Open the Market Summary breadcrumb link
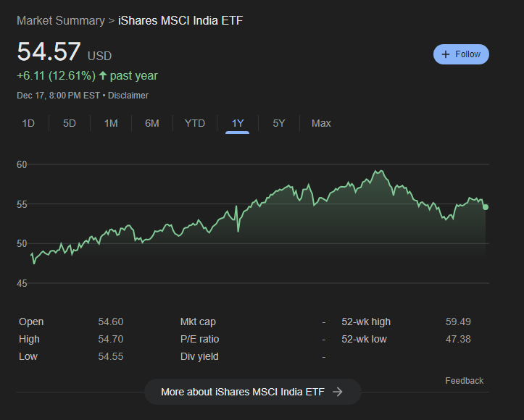 (x=61, y=21)
